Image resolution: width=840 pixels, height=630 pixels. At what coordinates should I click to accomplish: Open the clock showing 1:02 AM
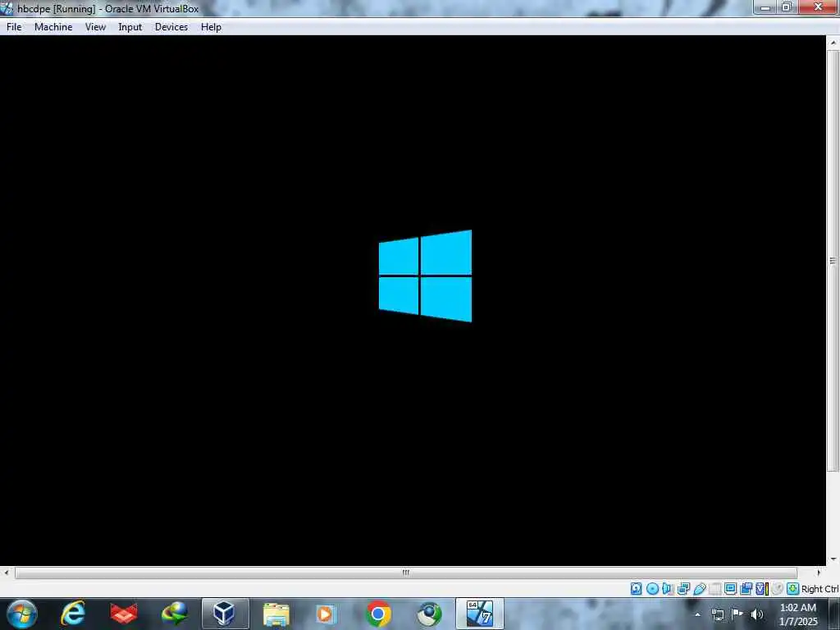[798, 614]
